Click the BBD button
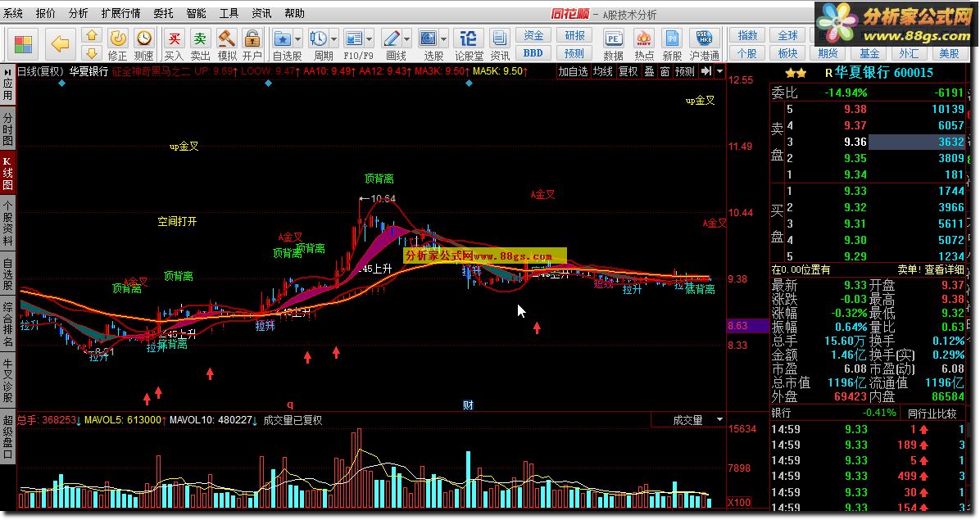Viewport: 980px width, 520px height. (x=533, y=53)
